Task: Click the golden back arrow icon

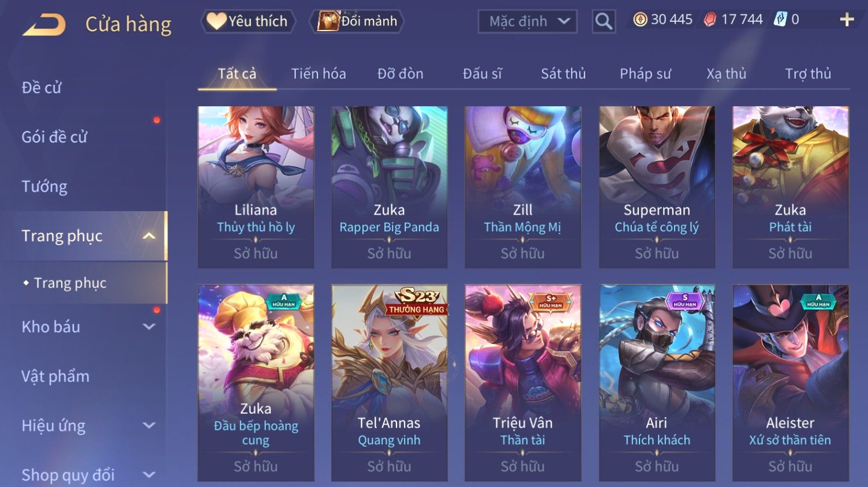Action: pos(44,25)
